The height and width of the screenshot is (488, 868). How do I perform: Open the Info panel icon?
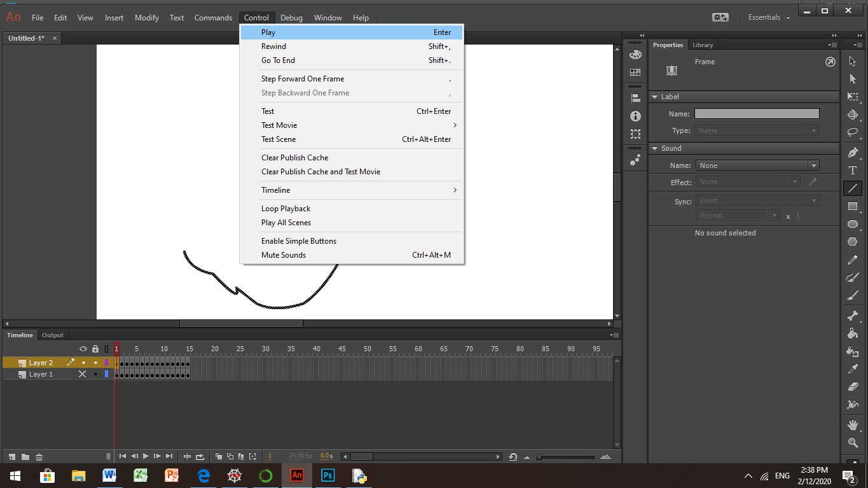(x=635, y=116)
